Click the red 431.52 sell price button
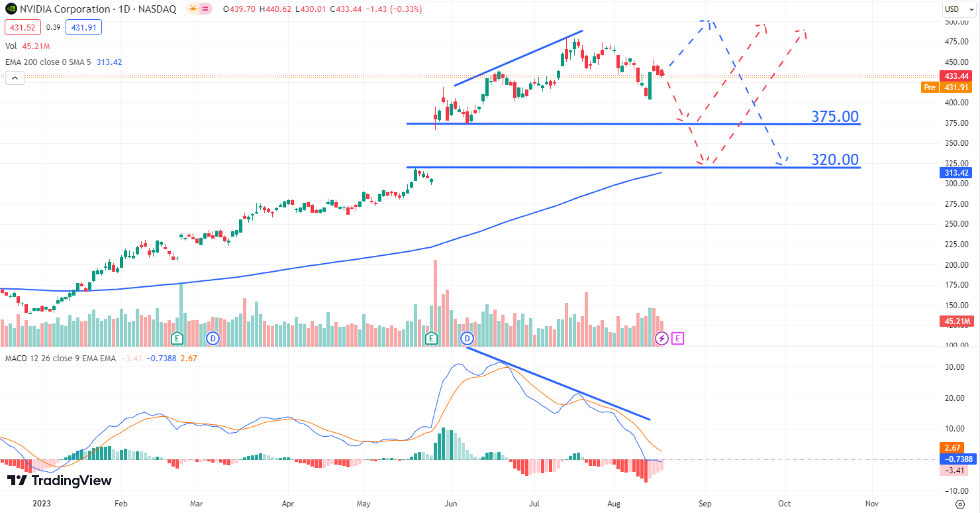 [23, 28]
